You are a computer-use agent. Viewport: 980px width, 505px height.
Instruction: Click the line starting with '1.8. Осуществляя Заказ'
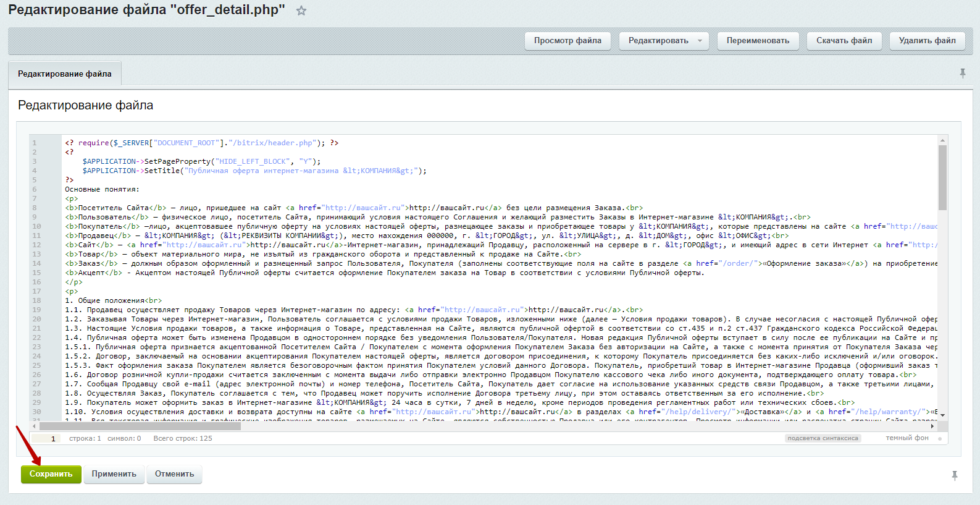[445, 393]
